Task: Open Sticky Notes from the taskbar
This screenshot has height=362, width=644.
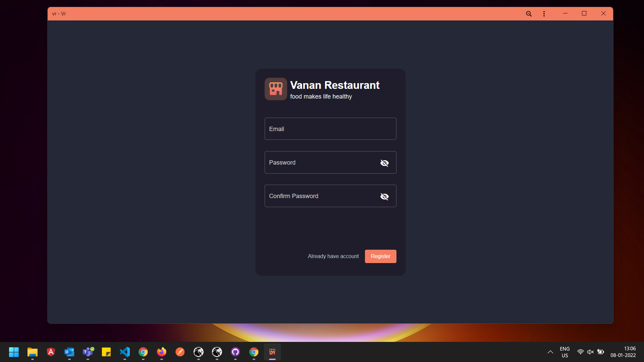Action: point(106,352)
